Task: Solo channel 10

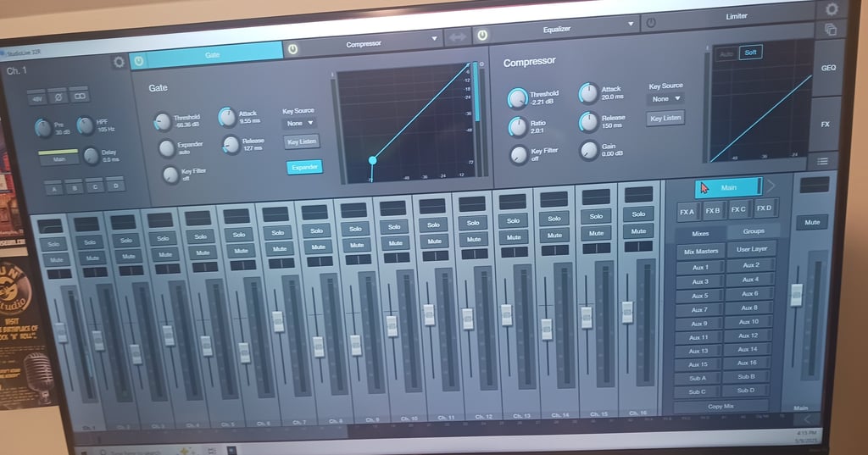Action: [394, 227]
